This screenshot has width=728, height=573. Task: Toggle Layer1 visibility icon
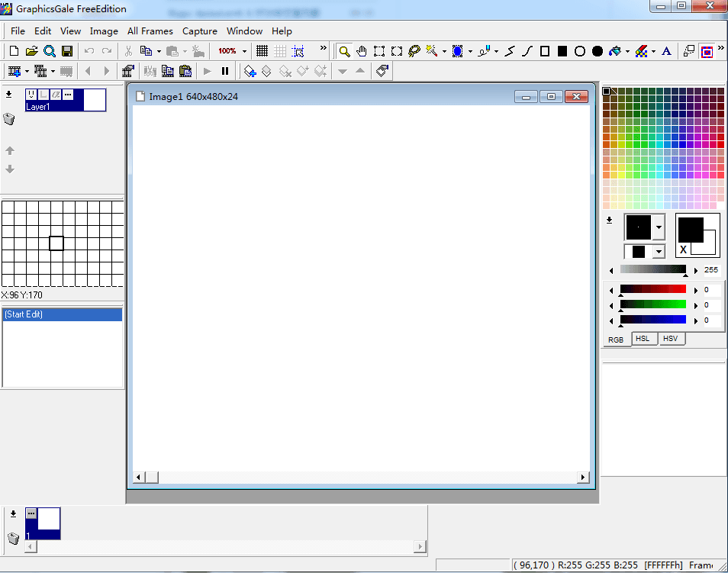tap(31, 95)
